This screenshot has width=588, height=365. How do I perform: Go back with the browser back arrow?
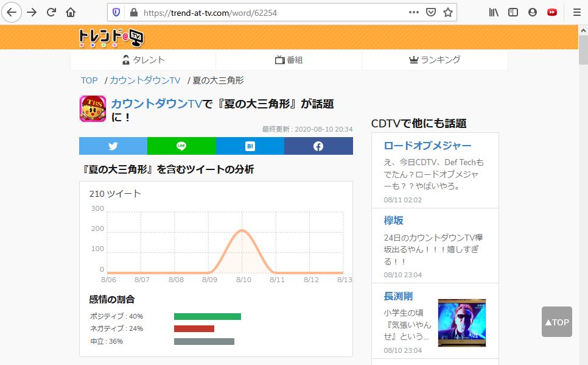click(x=12, y=12)
